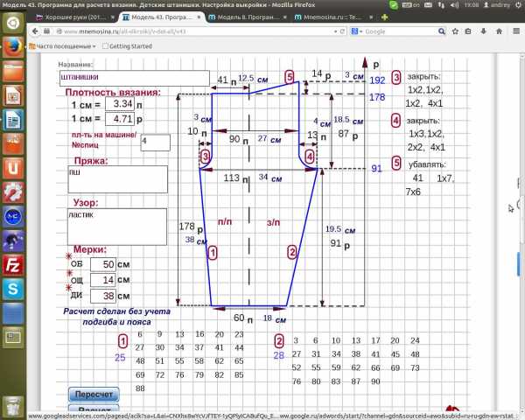Image resolution: width=525 pixels, height=420 pixels.
Task: Switch to the 'Mnemosina.ru' tab
Action: (x=337, y=16)
